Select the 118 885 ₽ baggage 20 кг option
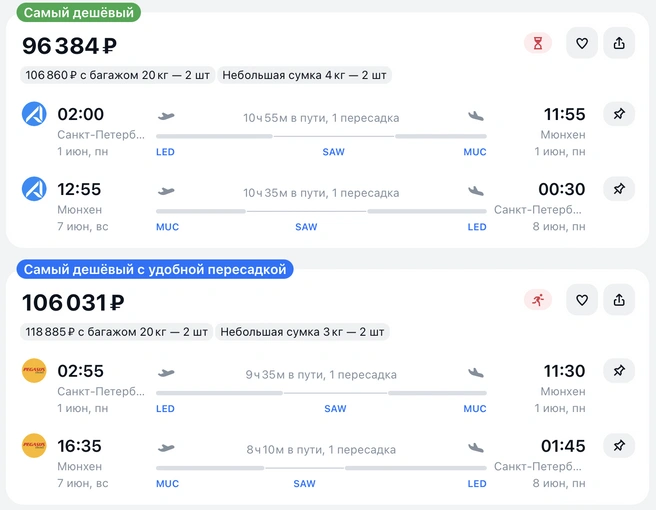The width and height of the screenshot is (656, 510). click(117, 332)
